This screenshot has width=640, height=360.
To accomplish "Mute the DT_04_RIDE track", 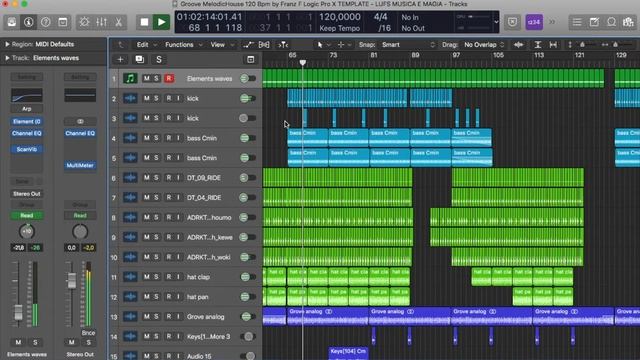I will (x=147, y=197).
